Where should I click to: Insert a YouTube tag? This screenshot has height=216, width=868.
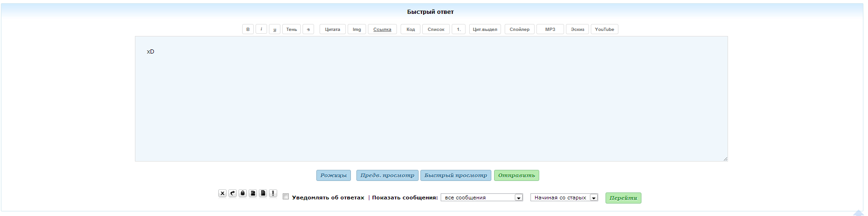pos(604,29)
